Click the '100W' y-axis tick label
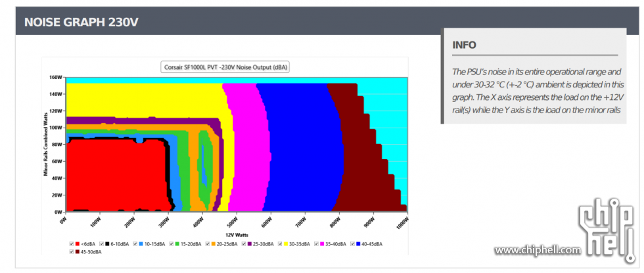 point(56,128)
